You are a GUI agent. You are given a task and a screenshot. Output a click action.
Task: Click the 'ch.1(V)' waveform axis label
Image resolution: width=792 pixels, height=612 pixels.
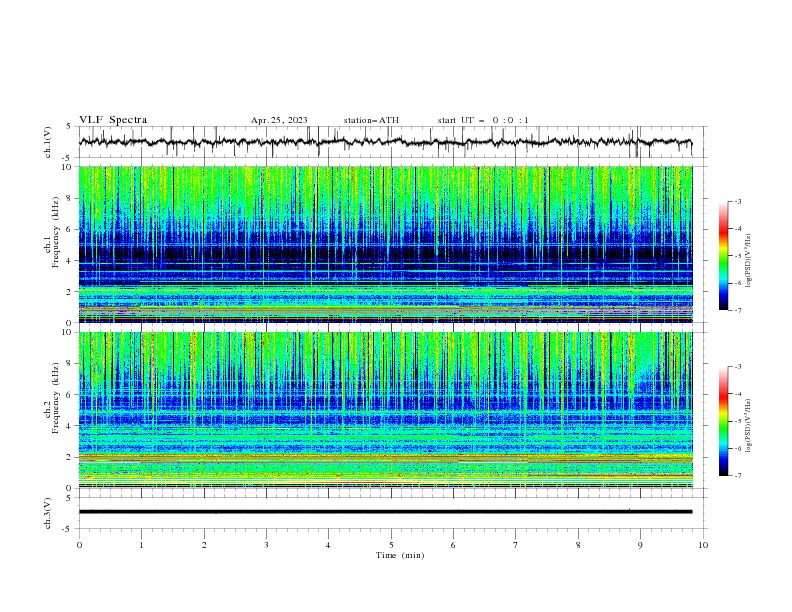coord(48,142)
